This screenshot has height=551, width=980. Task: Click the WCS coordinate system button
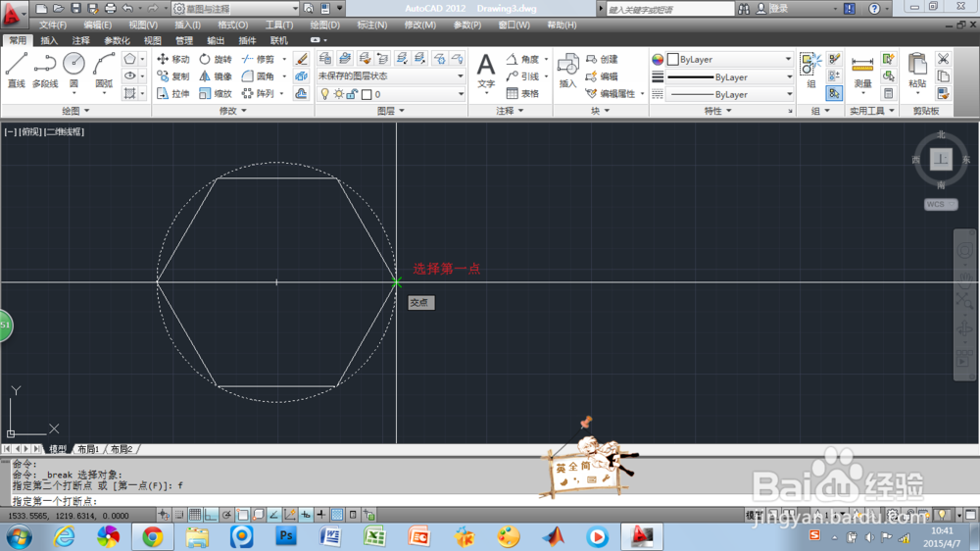click(x=941, y=205)
